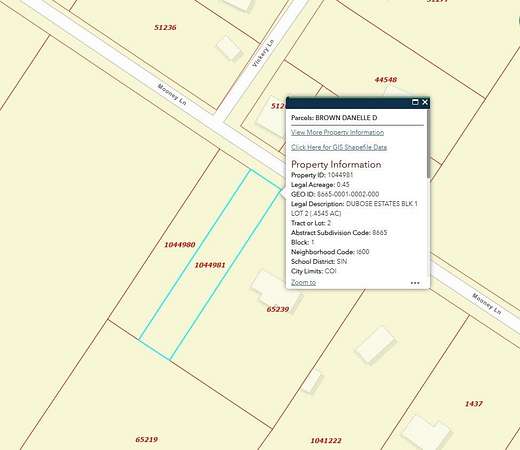Click the Property Information heading in popup
520x450 pixels.
(336, 164)
